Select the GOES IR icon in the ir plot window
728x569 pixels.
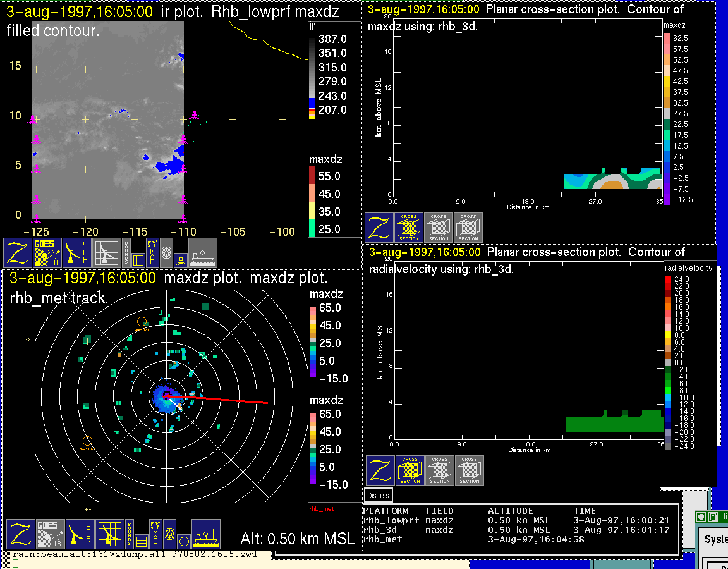[47, 253]
